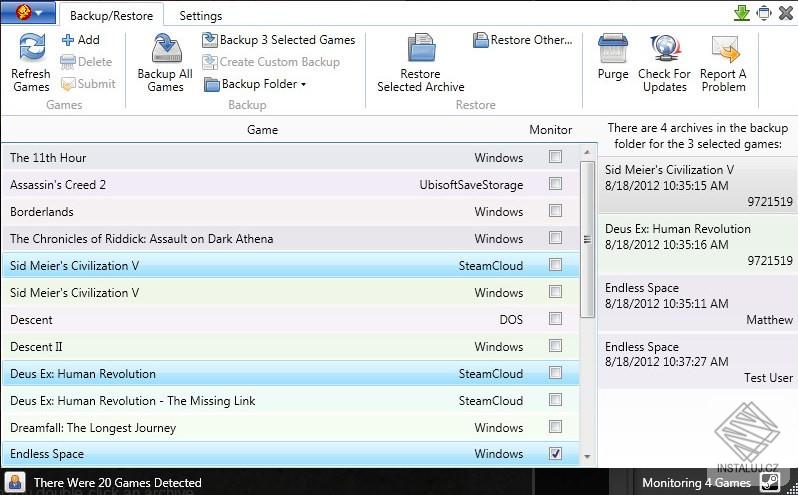Uncheck monitoring for Endless Space
This screenshot has height=495, width=798.
click(x=555, y=453)
